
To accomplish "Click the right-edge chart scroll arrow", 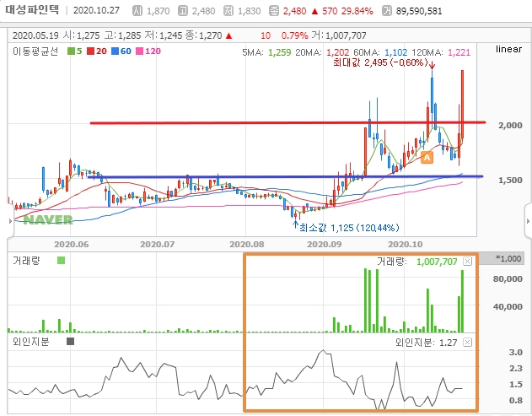I will [528, 221].
